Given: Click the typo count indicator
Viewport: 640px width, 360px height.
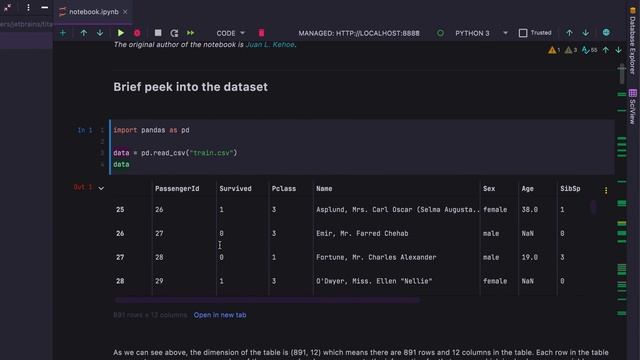Looking at the screenshot, I should tap(589, 50).
